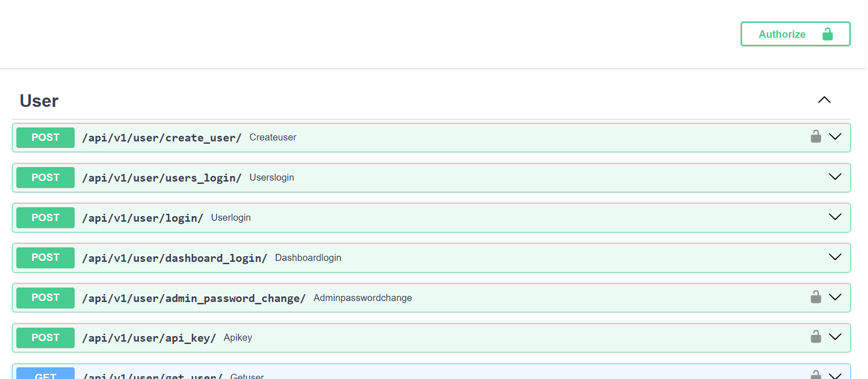Click the padlock icon inside Authorize button
Image resolution: width=868 pixels, height=379 pixels.
pyautogui.click(x=827, y=34)
